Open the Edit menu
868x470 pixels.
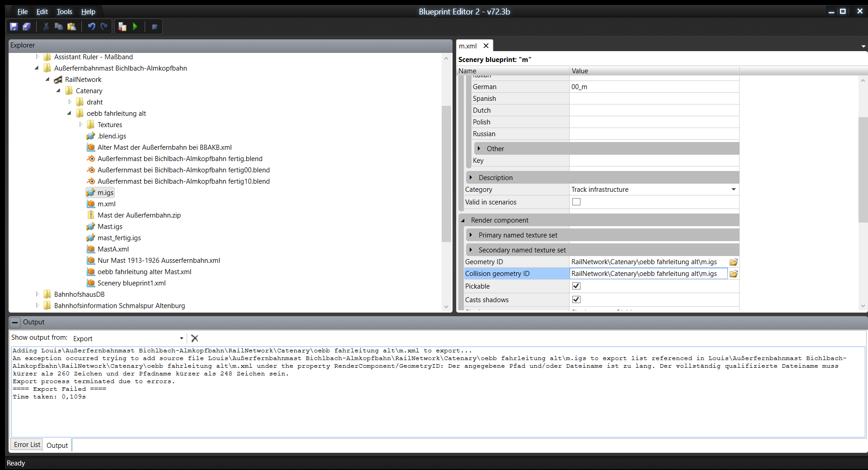tap(42, 12)
